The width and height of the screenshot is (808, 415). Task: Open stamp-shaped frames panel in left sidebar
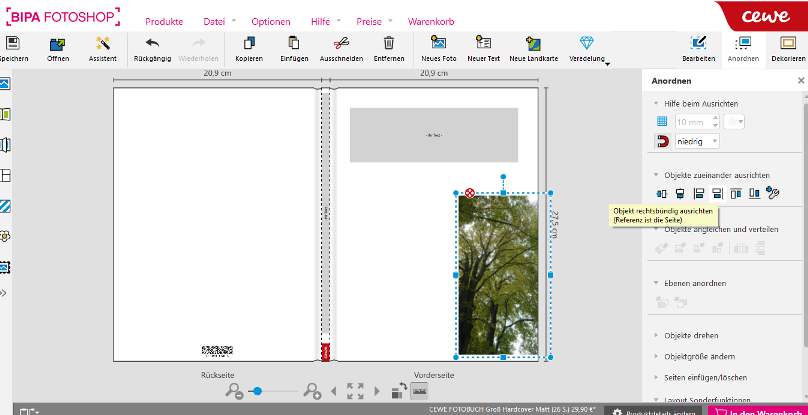5,268
